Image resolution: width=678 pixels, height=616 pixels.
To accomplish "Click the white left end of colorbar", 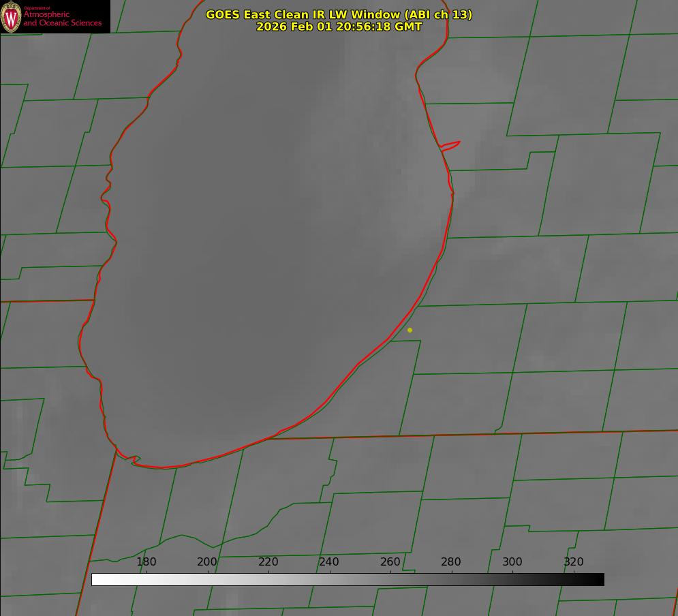I will 96,579.
